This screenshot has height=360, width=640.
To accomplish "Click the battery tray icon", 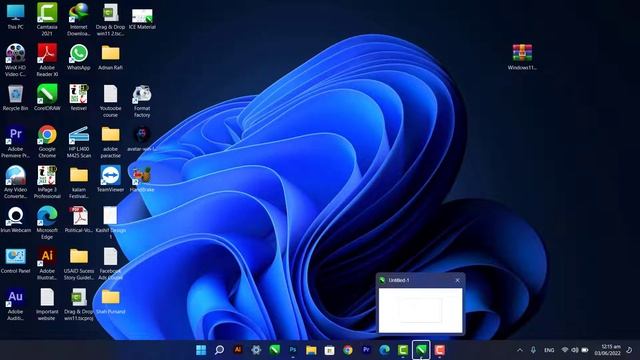I will [x=585, y=350].
